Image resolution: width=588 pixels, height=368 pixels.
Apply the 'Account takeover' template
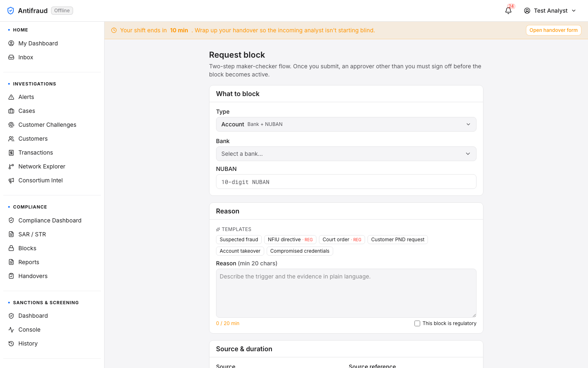[240, 251]
